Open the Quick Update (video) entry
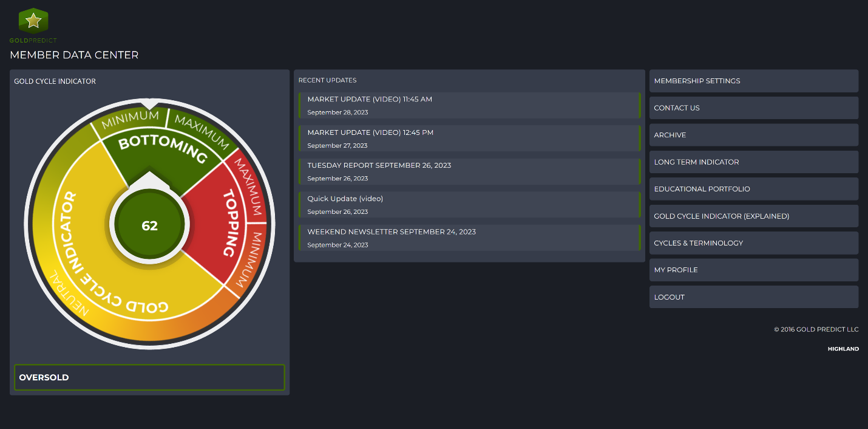 tap(470, 205)
